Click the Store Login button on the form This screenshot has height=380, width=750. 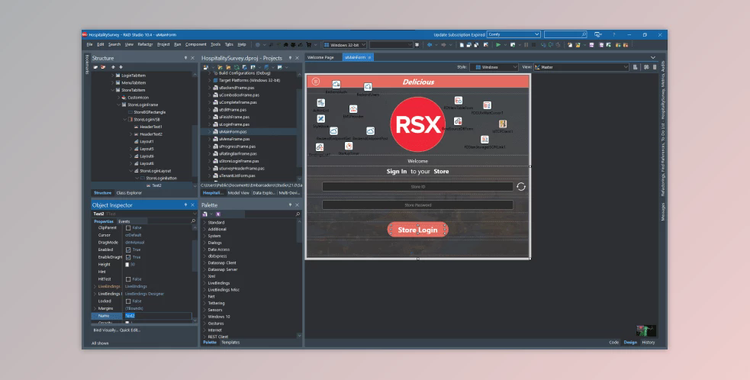click(418, 230)
